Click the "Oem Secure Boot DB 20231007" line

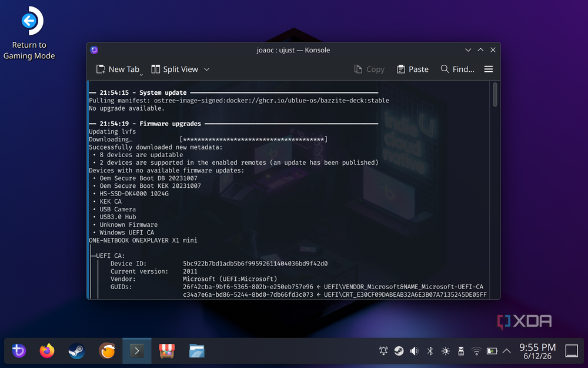pyautogui.click(x=149, y=178)
